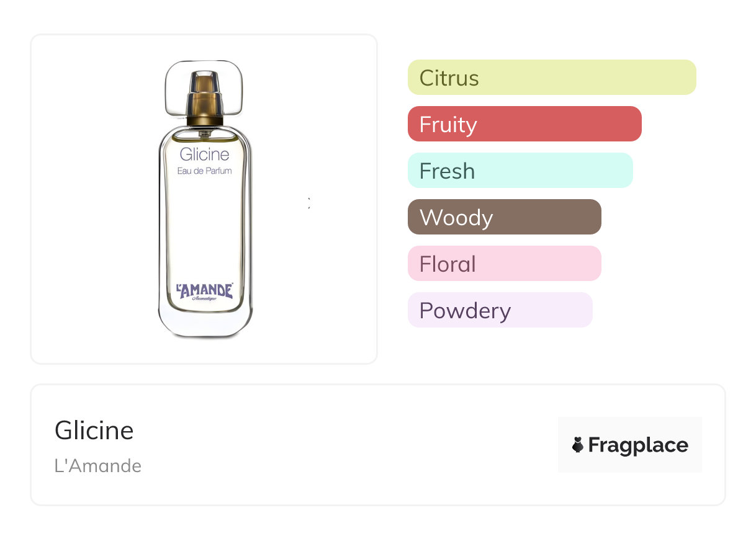Select the brown Woody accord bar

tap(504, 217)
